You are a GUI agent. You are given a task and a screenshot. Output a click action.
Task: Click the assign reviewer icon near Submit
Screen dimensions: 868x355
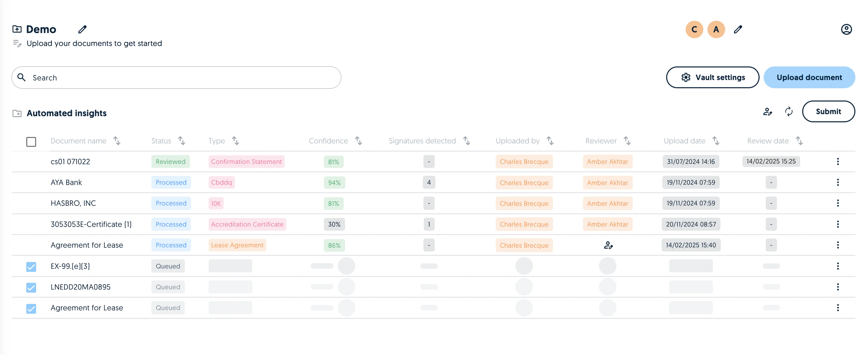pos(768,111)
